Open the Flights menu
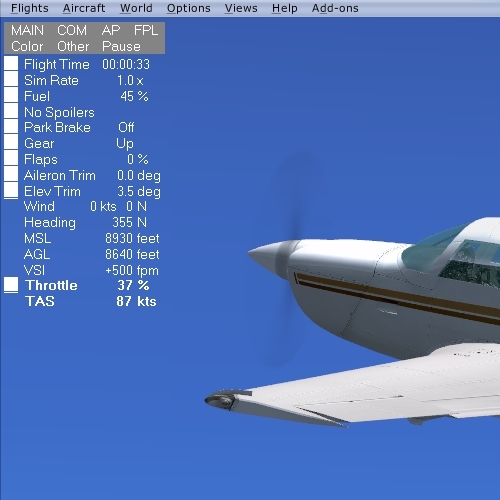This screenshot has height=500, width=500. [30, 8]
